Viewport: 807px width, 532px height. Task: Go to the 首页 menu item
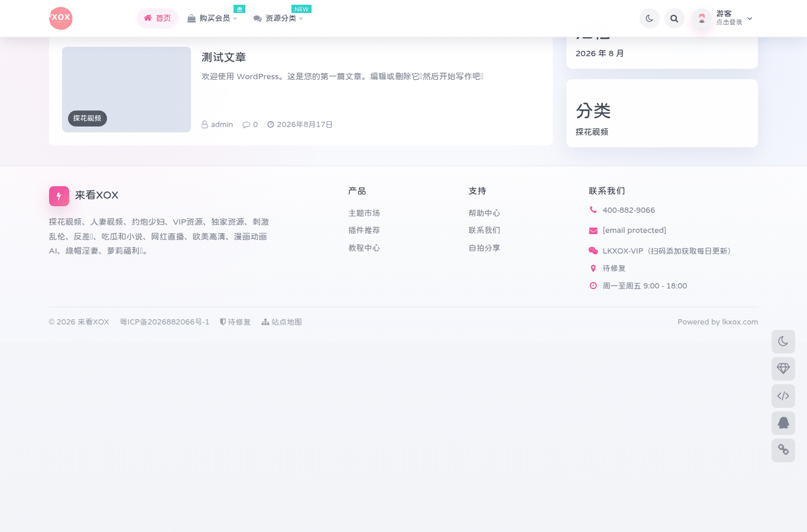(x=157, y=18)
